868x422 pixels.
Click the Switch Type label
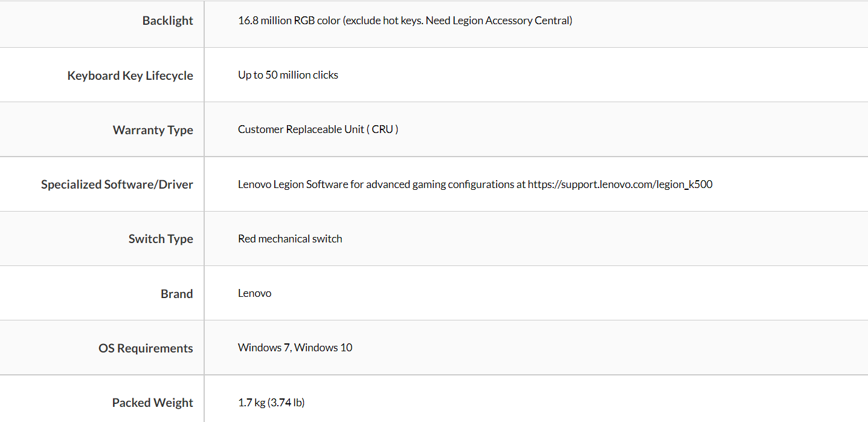tap(160, 239)
